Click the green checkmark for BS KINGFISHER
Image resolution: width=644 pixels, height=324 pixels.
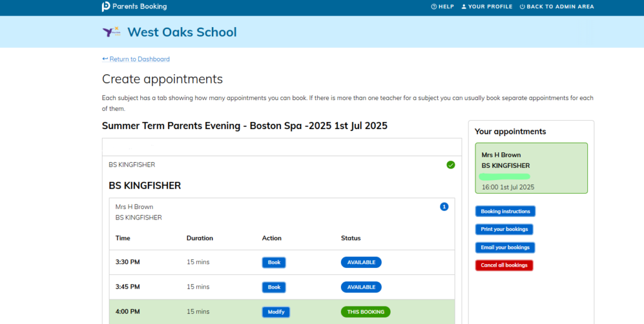click(x=450, y=165)
